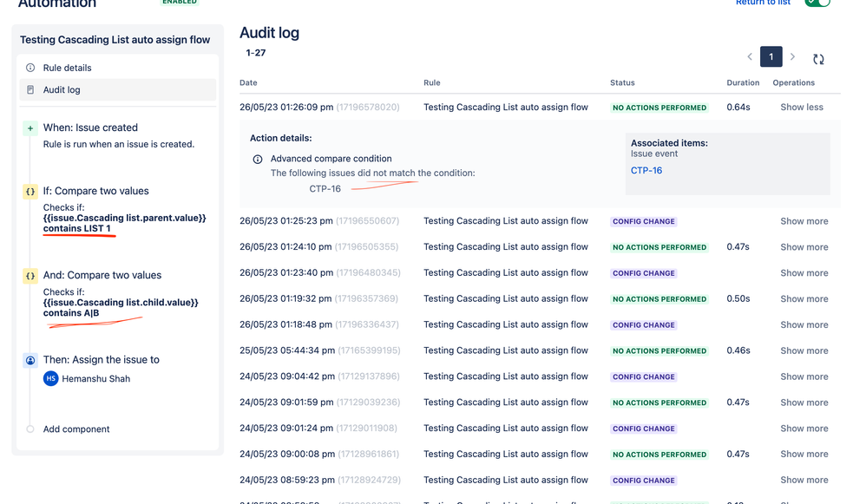Image resolution: width=866 pixels, height=504 pixels.
Task: Click contains A|B condition text
Action: click(x=71, y=313)
